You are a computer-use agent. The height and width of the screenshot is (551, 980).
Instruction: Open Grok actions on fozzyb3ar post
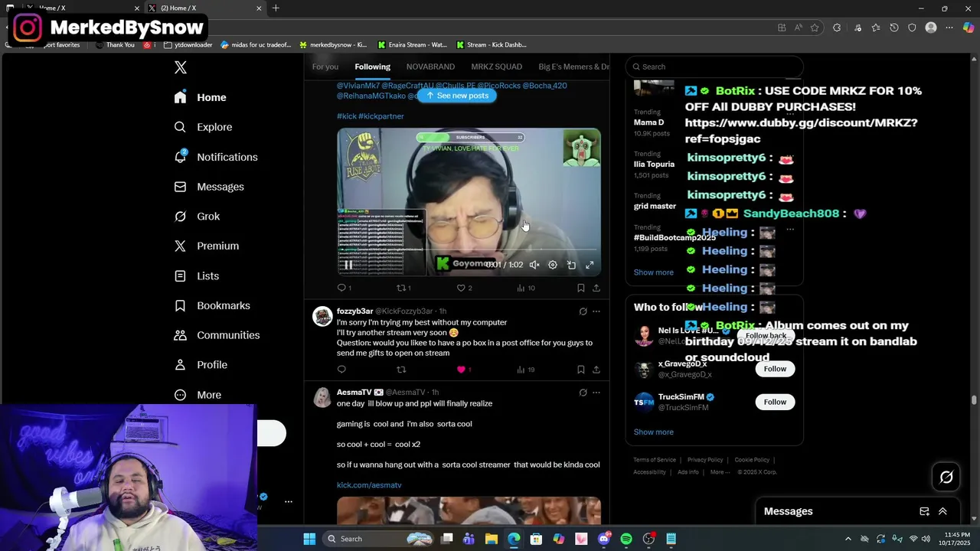coord(583,311)
